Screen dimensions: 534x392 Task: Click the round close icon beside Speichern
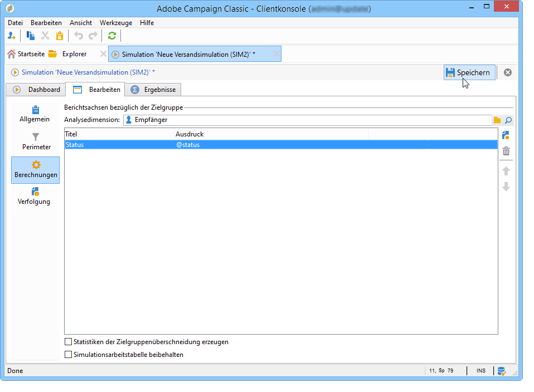(507, 72)
